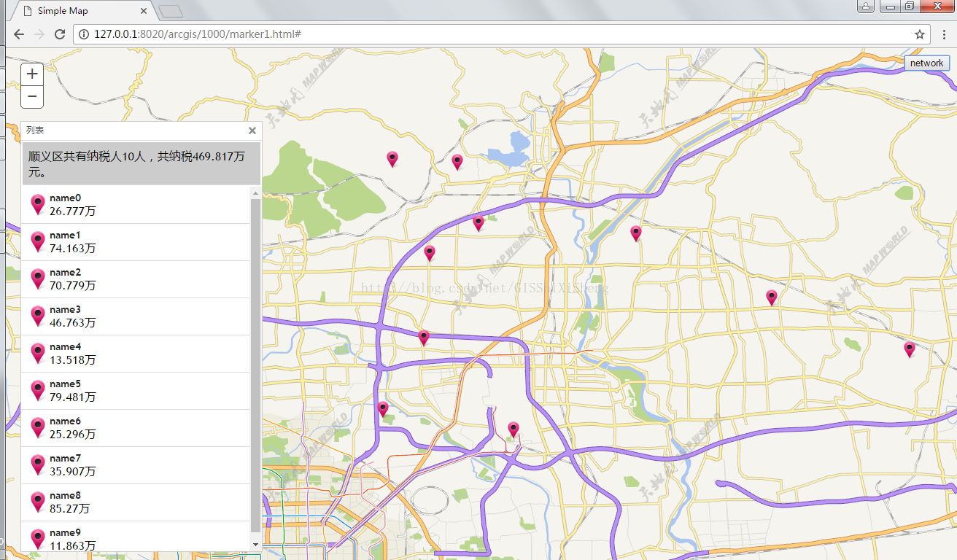Click the list scrollbar down arrow

tap(255, 544)
